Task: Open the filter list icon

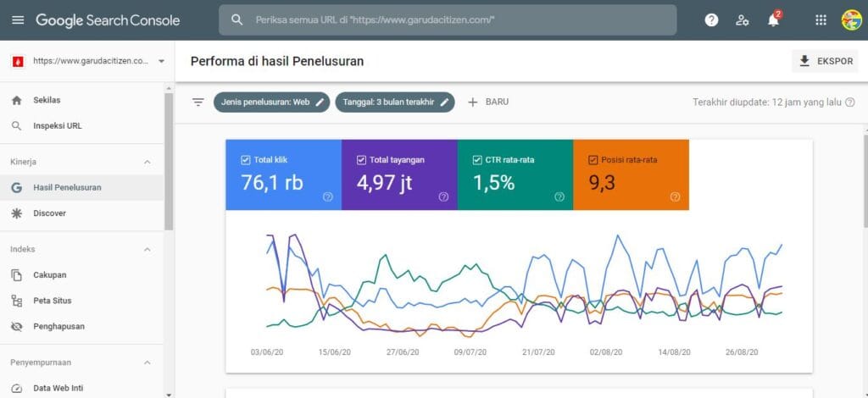Action: pyautogui.click(x=198, y=102)
